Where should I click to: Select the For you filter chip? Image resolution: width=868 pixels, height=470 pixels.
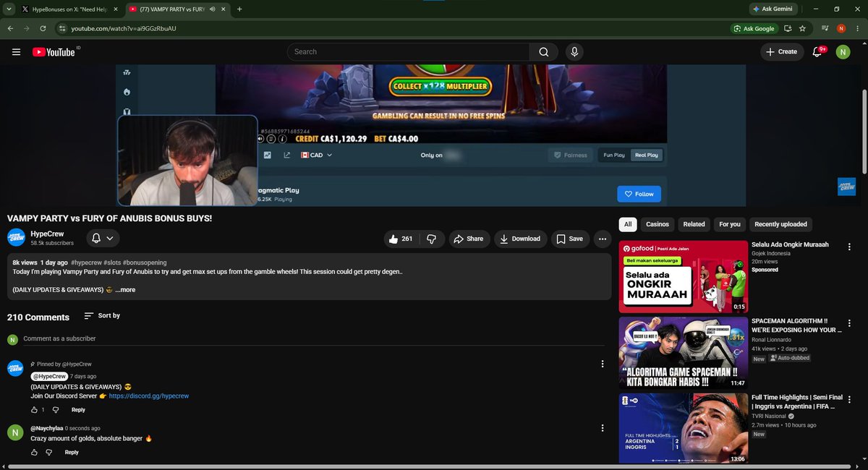[x=730, y=224]
